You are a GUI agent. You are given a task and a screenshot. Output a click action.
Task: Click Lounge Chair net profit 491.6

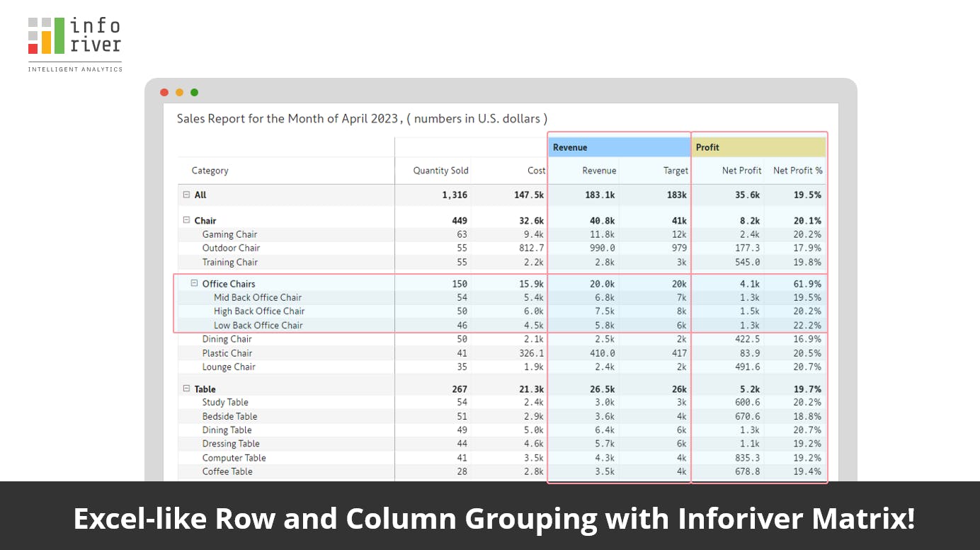click(747, 367)
